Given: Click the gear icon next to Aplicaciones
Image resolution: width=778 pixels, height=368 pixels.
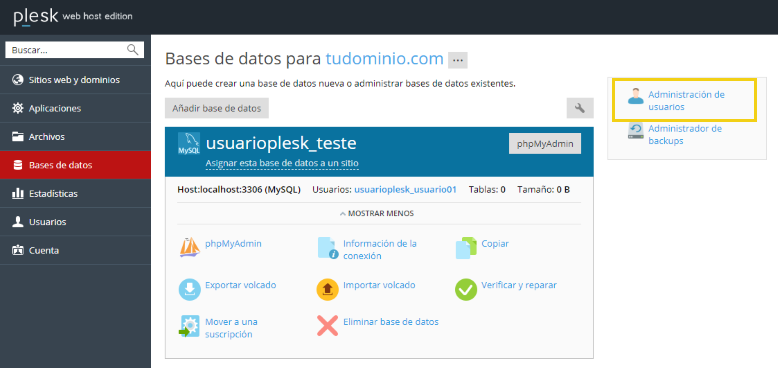Looking at the screenshot, I should click(x=18, y=108).
